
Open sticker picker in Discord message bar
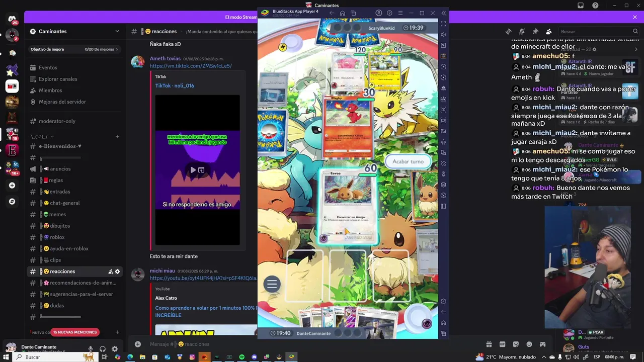[x=516, y=344]
